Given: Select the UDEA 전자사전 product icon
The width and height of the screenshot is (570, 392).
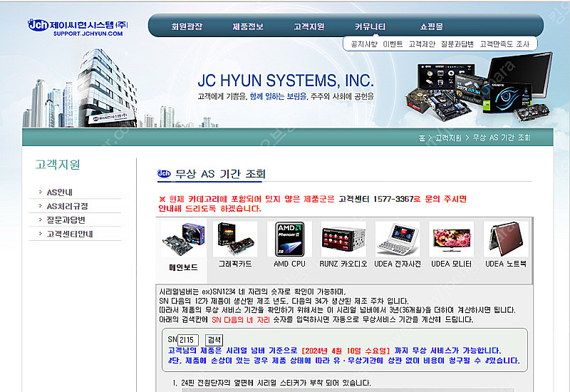Looking at the screenshot, I should [x=398, y=239].
